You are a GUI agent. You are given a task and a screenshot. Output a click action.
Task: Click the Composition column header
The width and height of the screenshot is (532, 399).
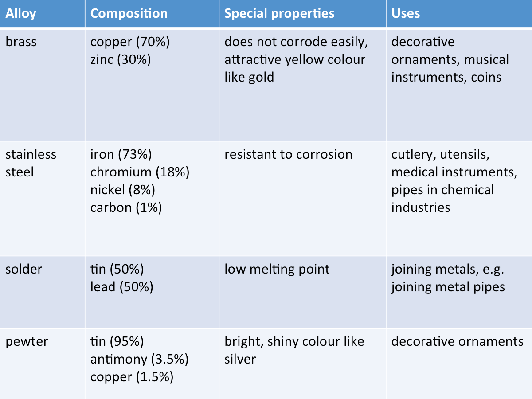tap(129, 13)
